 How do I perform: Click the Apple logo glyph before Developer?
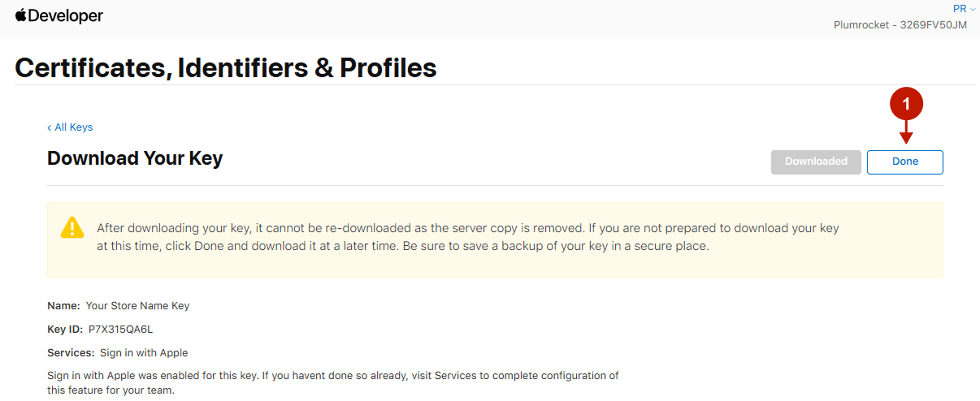[x=21, y=15]
